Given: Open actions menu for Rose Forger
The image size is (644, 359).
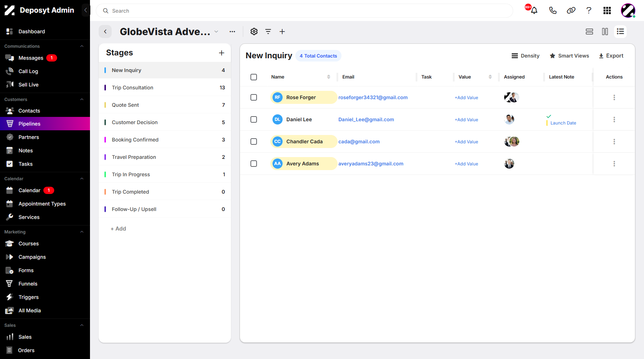Looking at the screenshot, I should point(614,97).
